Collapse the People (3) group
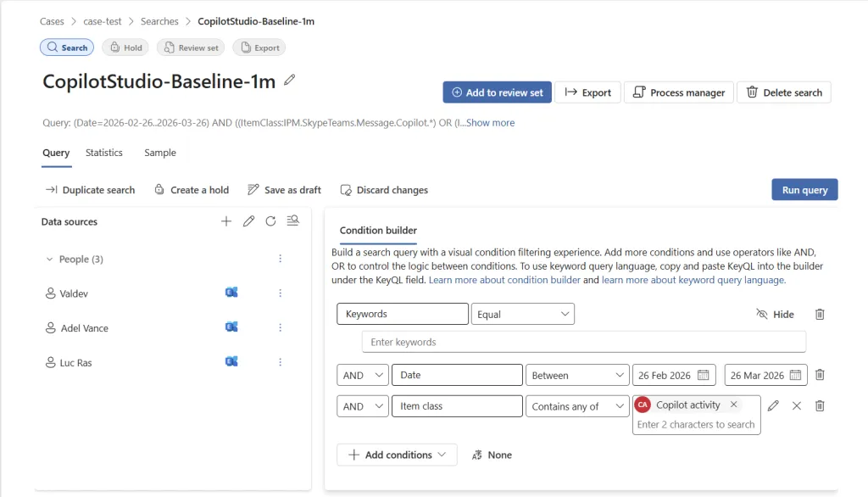Screen dimensions: 868x497 pyautogui.click(x=49, y=259)
